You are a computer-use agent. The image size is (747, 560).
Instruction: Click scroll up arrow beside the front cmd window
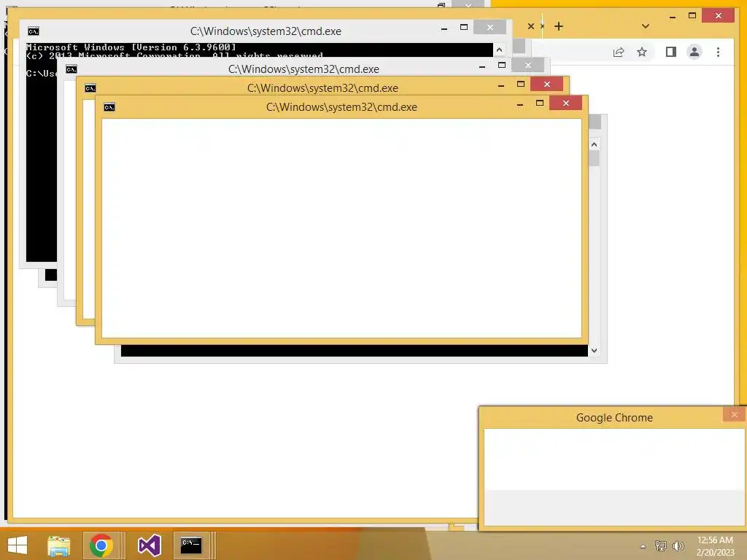point(594,144)
